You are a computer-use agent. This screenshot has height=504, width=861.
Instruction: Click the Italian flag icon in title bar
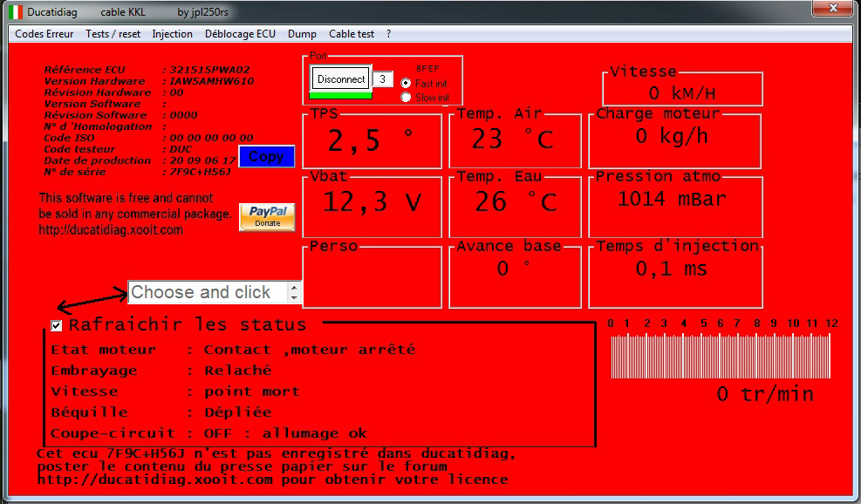pos(16,10)
